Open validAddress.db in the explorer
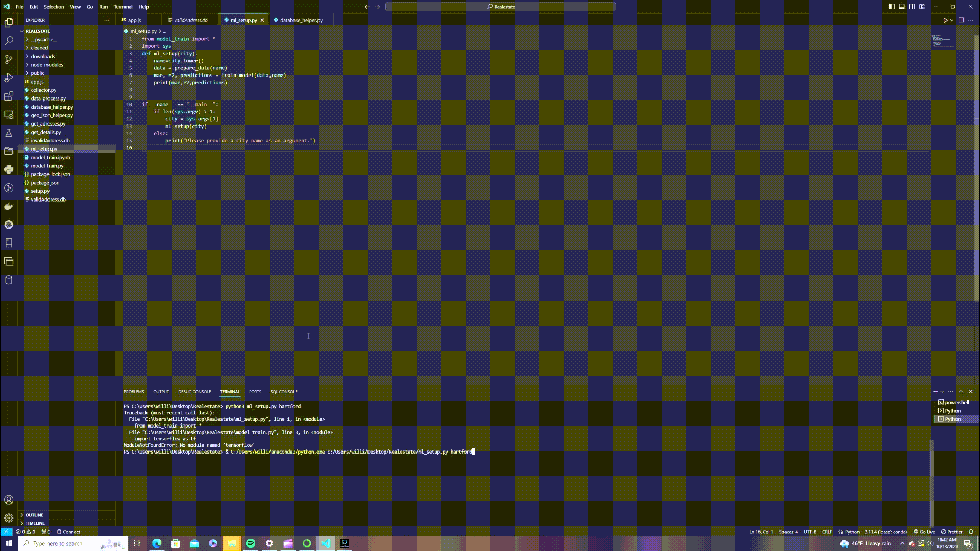 48,199
